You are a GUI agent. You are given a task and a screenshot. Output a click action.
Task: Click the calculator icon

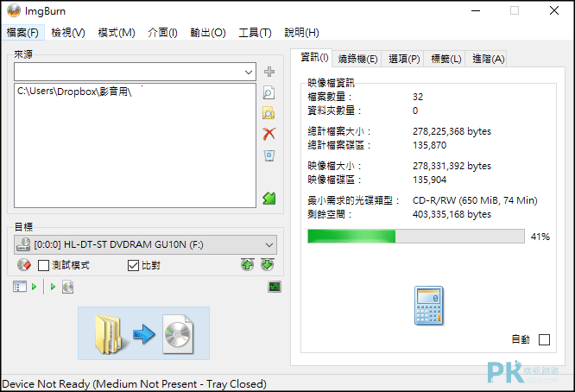click(429, 306)
